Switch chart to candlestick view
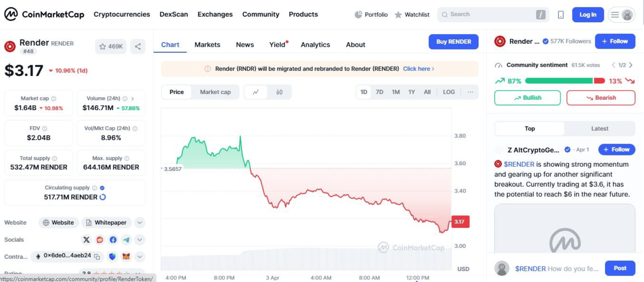The width and height of the screenshot is (644, 282). 279,92
